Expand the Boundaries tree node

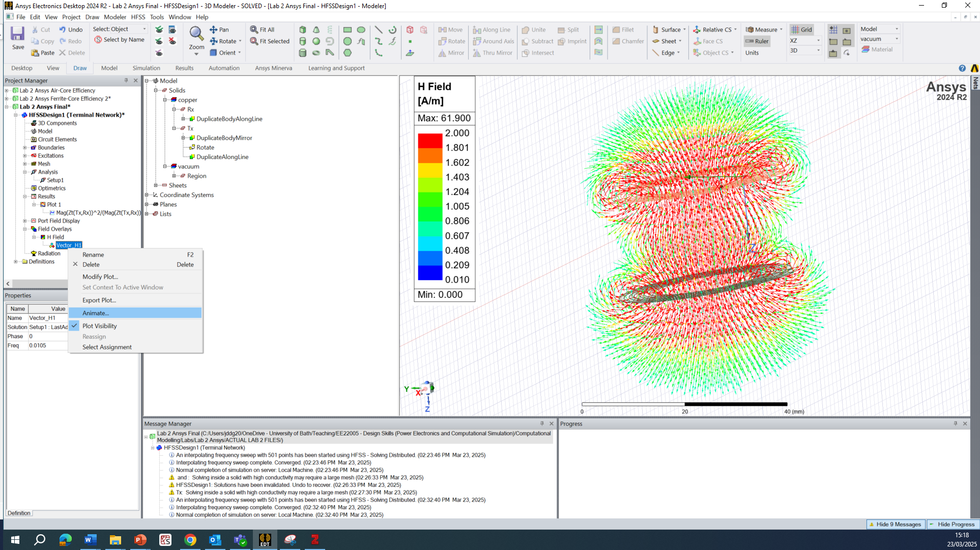coord(25,148)
